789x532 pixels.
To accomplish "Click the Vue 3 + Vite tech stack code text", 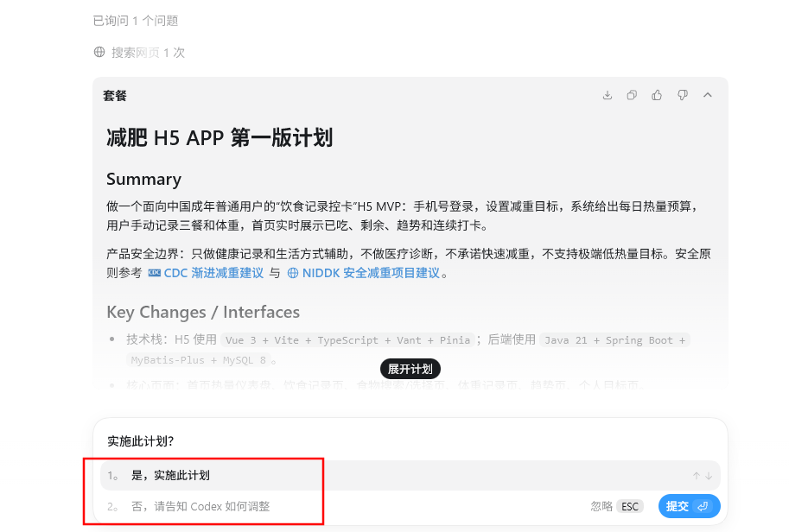I will point(347,340).
